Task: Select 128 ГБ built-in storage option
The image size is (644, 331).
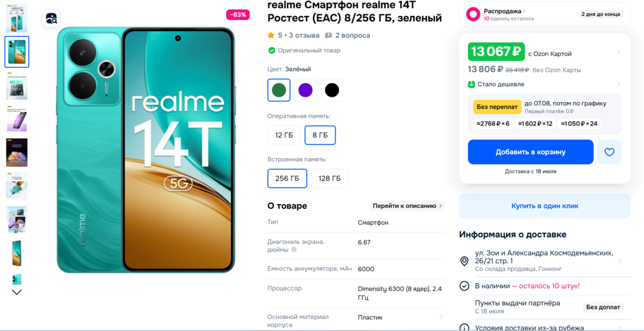Action: coord(330,178)
